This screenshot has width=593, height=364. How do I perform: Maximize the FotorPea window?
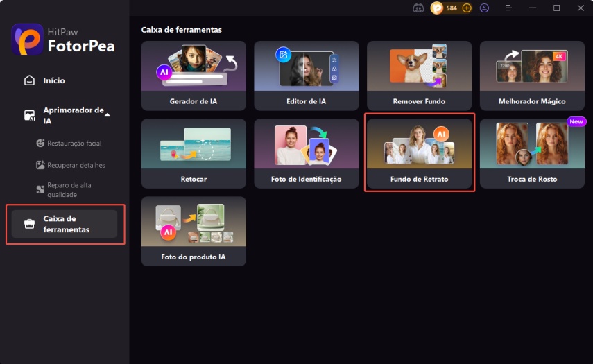pos(556,8)
